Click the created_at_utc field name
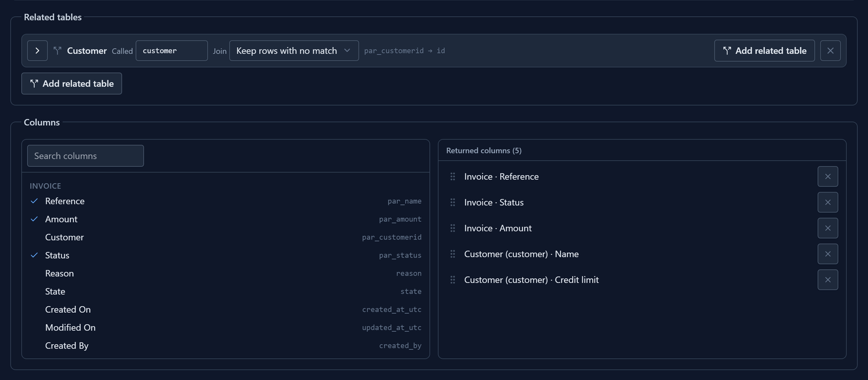The height and width of the screenshot is (380, 868). 392,310
